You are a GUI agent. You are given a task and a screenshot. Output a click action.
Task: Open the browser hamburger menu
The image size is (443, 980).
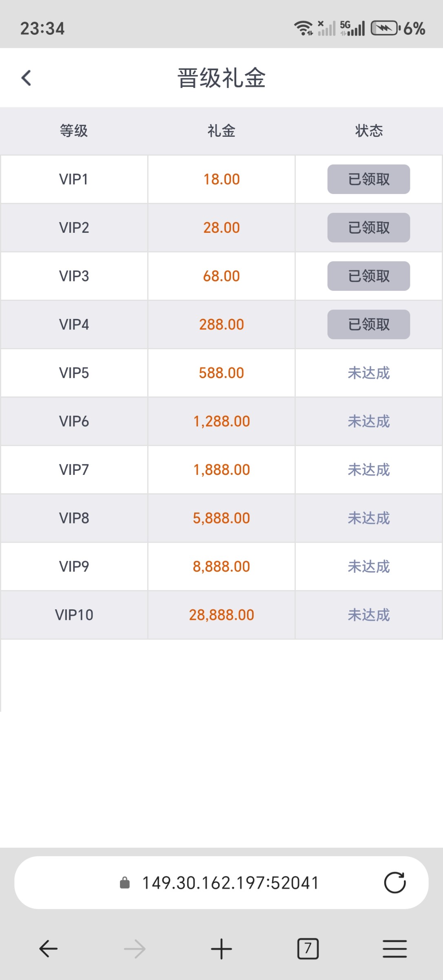(x=394, y=949)
